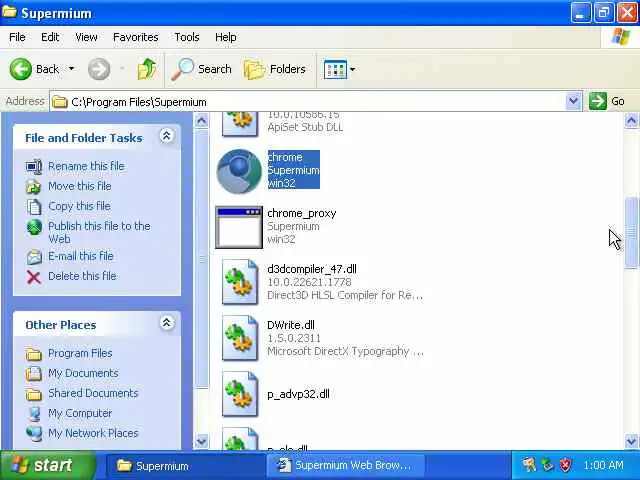This screenshot has width=640, height=480.
Task: Click the Shared Documents folder icon
Action: [34, 394]
